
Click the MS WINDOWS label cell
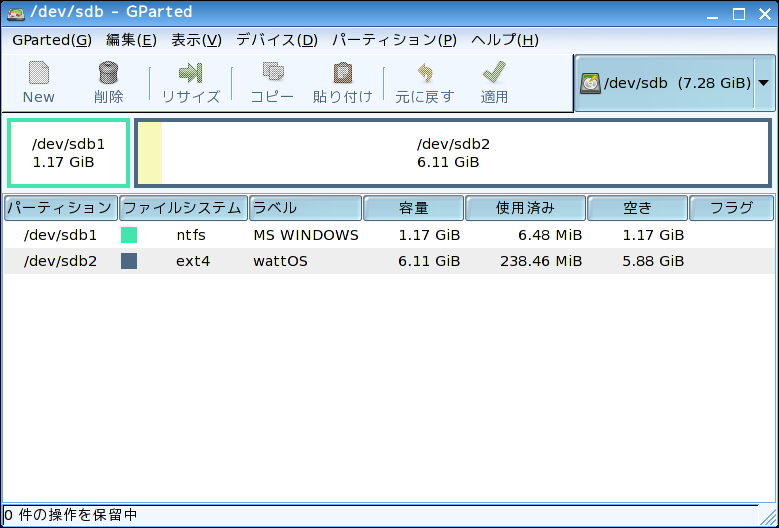[x=306, y=235]
